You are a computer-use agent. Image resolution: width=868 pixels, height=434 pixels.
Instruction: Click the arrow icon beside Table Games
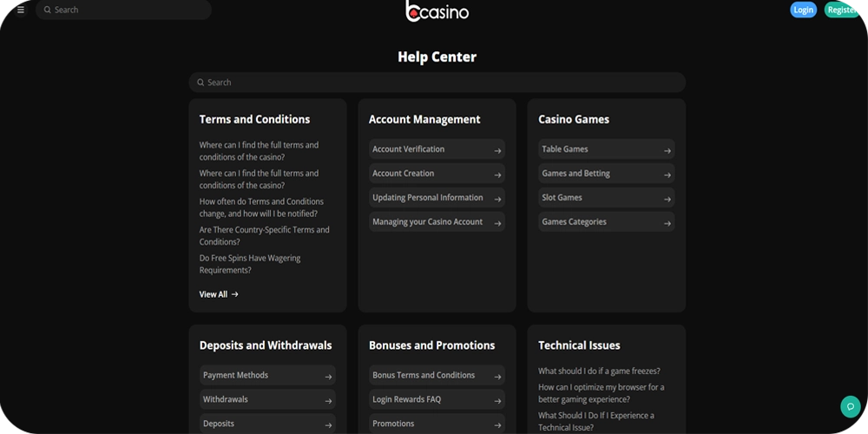(x=667, y=150)
